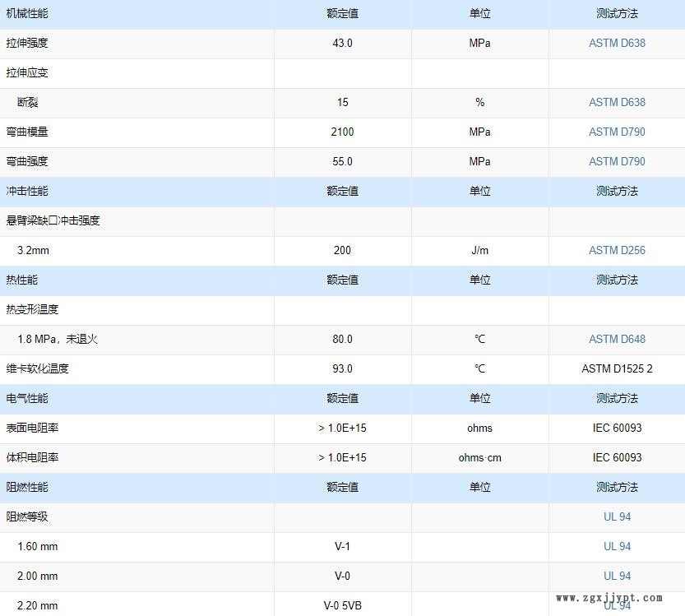The height and width of the screenshot is (616, 685).
Task: Select the 机械性能 section header
Action: [27, 13]
